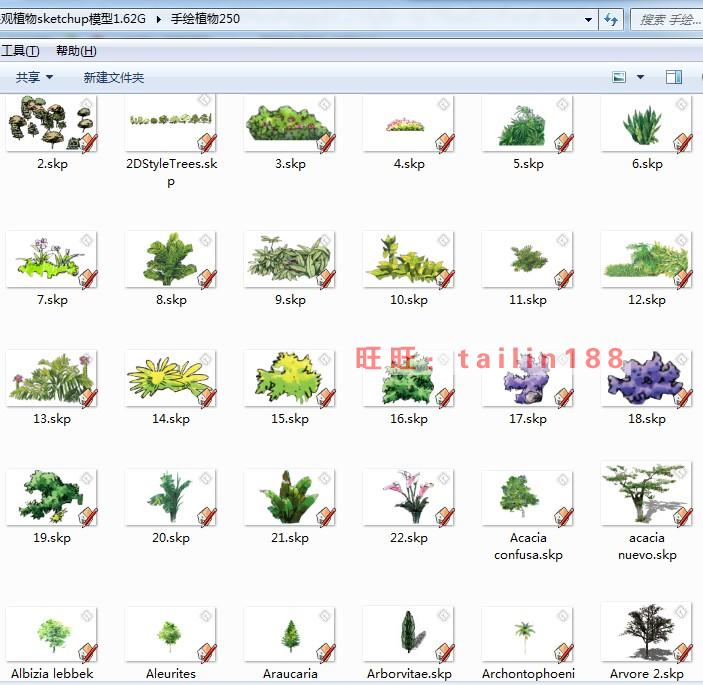
Task: Select the 7.skp purple flower icon
Action: click(x=52, y=259)
